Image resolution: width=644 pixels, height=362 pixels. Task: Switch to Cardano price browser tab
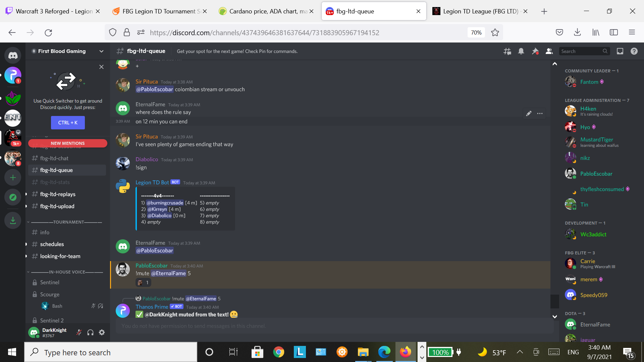(267, 11)
